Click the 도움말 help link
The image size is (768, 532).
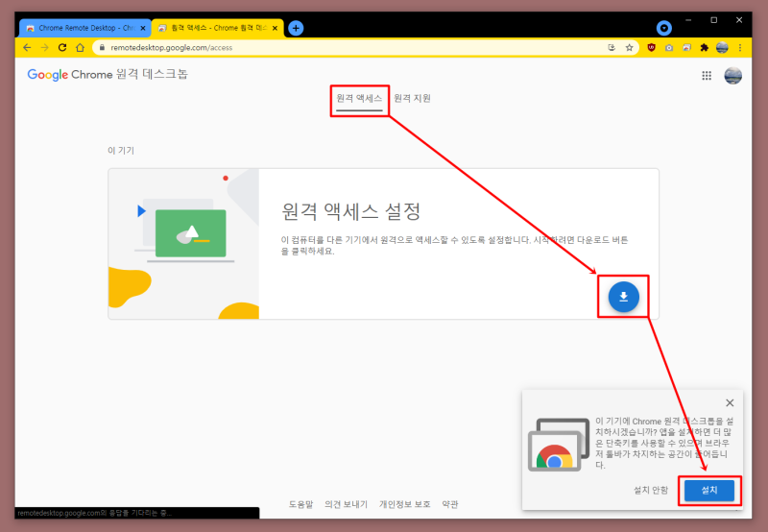point(300,504)
